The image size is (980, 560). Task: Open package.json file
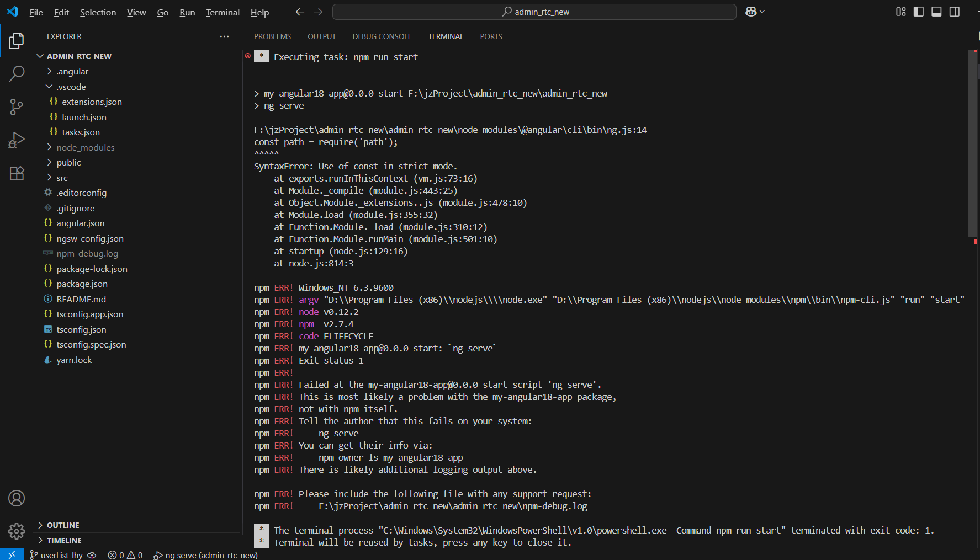(x=136, y=284)
